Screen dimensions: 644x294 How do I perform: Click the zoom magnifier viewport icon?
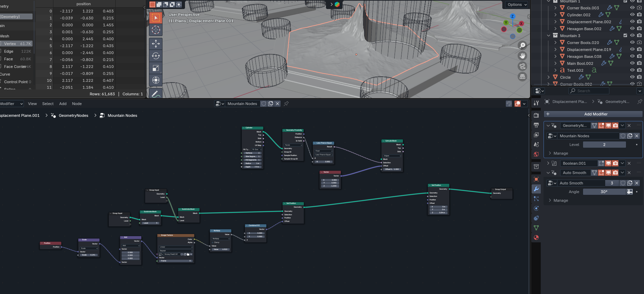[x=522, y=45]
